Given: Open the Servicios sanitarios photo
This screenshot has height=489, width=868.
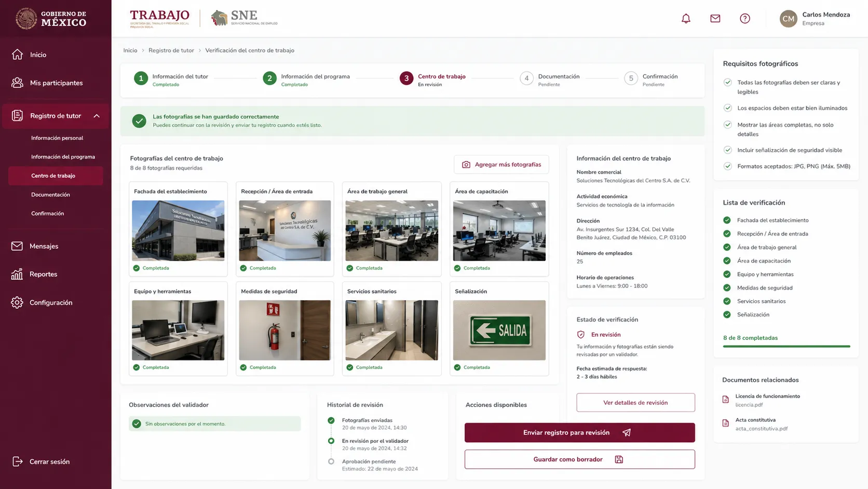Looking at the screenshot, I should click(x=392, y=331).
